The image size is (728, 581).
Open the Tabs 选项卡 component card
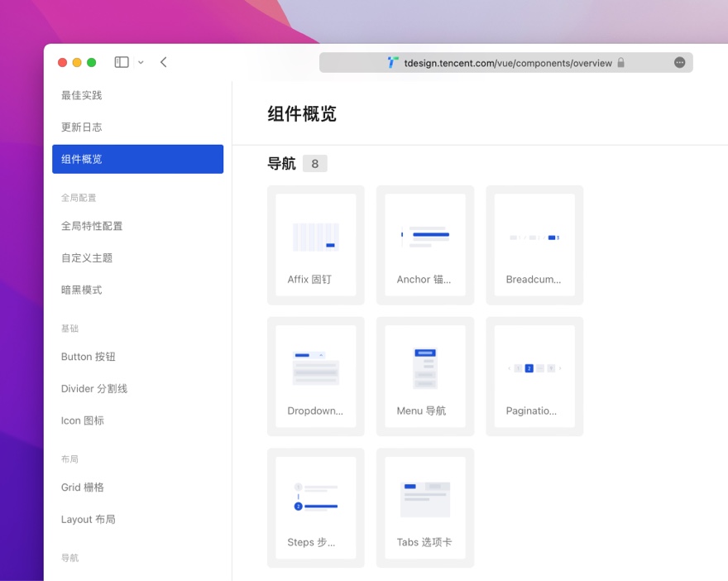pyautogui.click(x=424, y=500)
